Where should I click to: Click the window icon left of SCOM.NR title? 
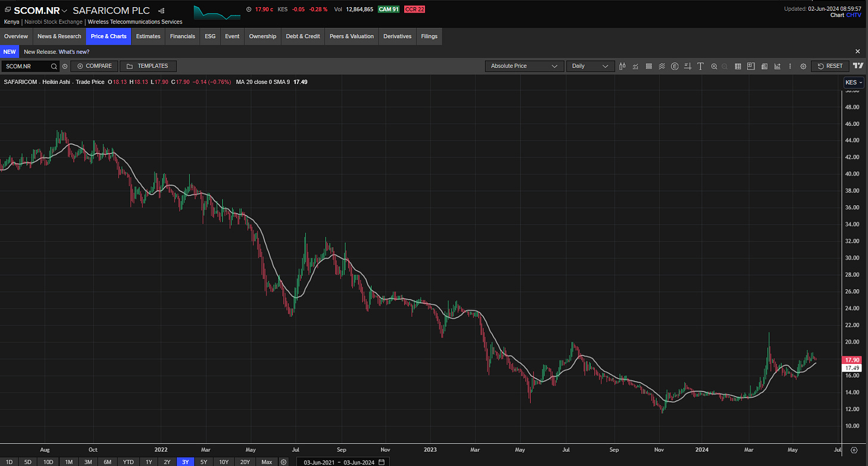point(7,11)
